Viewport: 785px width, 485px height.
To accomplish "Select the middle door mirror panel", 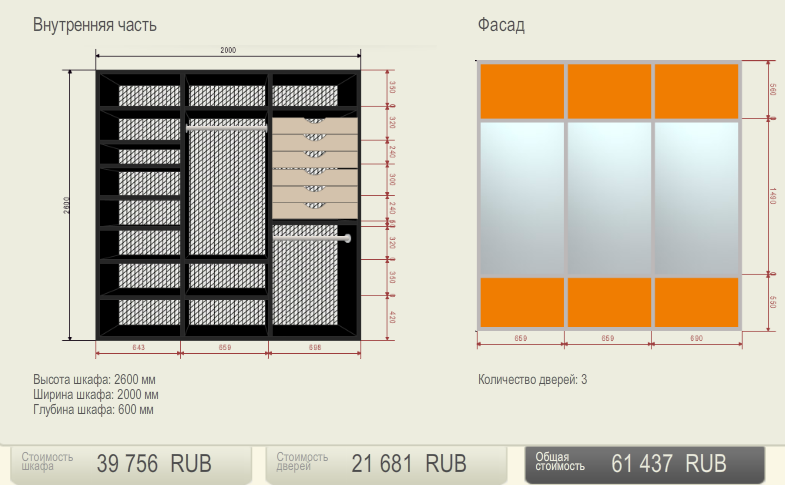I will point(609,198).
